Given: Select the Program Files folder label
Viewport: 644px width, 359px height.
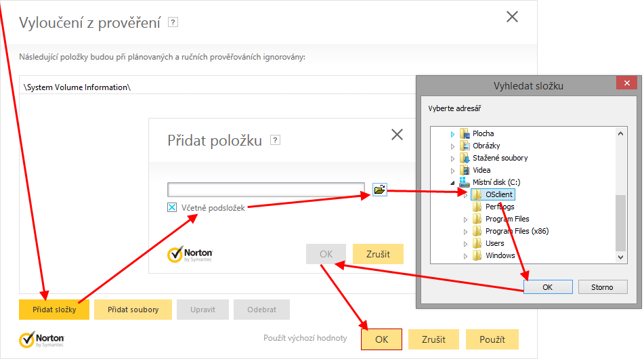Looking at the screenshot, I should point(507,219).
